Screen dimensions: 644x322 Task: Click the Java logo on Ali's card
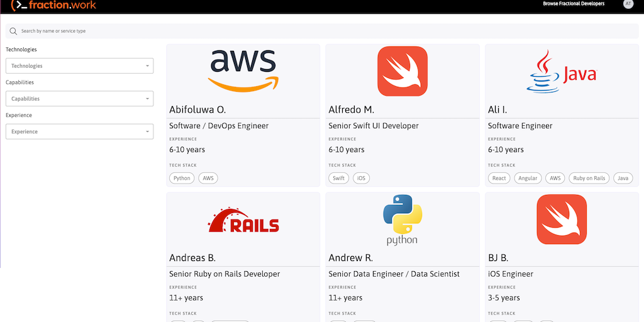click(562, 72)
